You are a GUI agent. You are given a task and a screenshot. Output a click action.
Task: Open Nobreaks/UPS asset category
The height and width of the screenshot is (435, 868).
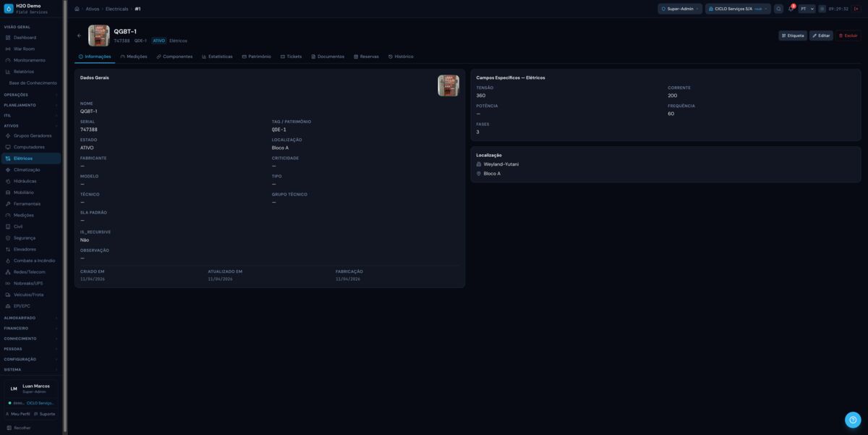pyautogui.click(x=28, y=283)
